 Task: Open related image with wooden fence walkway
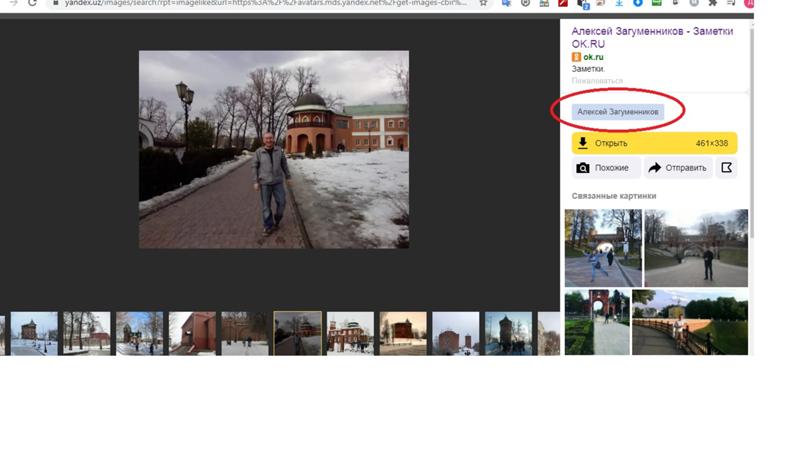pyautogui.click(x=690, y=322)
